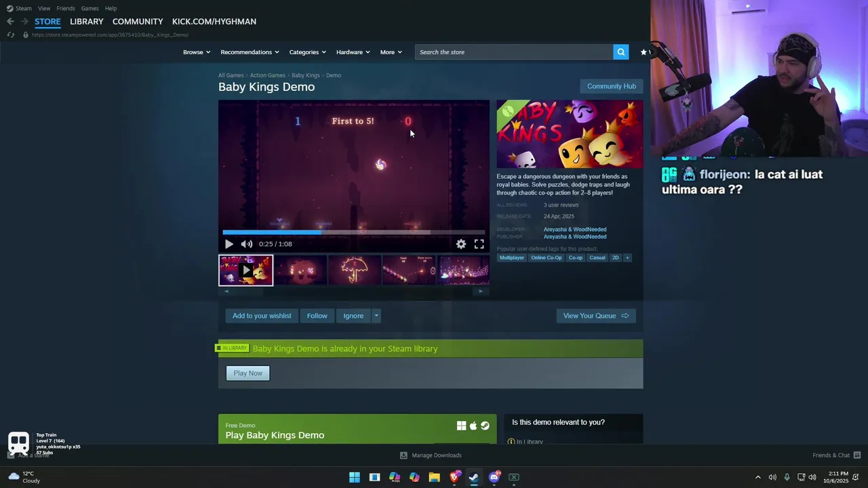Click the Multiplayer tag
Image resolution: width=868 pixels, height=488 pixels.
click(x=512, y=258)
